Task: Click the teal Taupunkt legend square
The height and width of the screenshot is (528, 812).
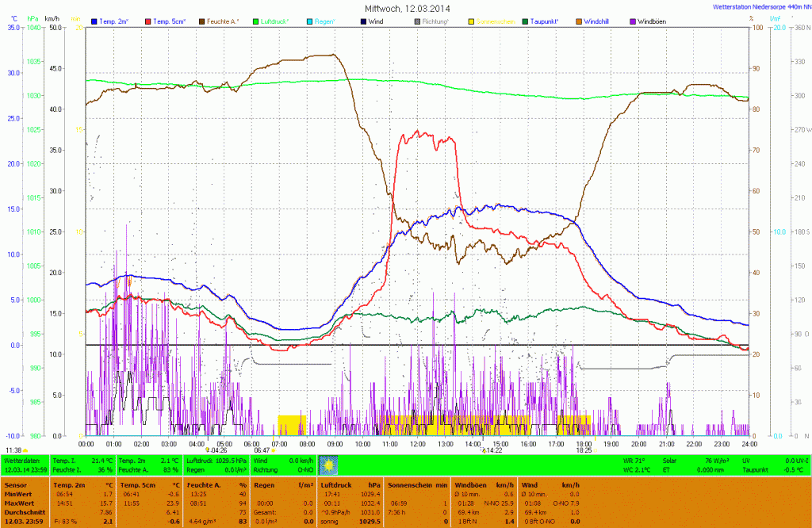Action: (x=526, y=21)
